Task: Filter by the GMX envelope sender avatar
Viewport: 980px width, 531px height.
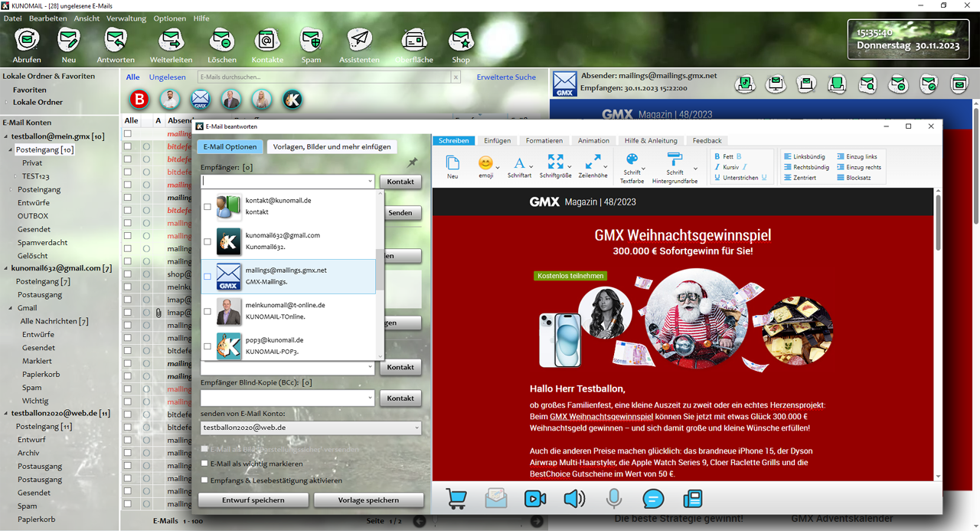Action: [x=201, y=99]
